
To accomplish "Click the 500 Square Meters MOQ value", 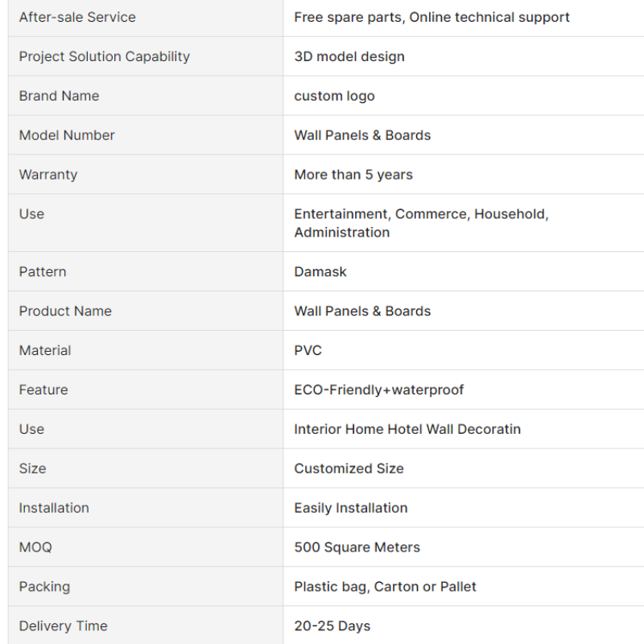I will tap(357, 547).
